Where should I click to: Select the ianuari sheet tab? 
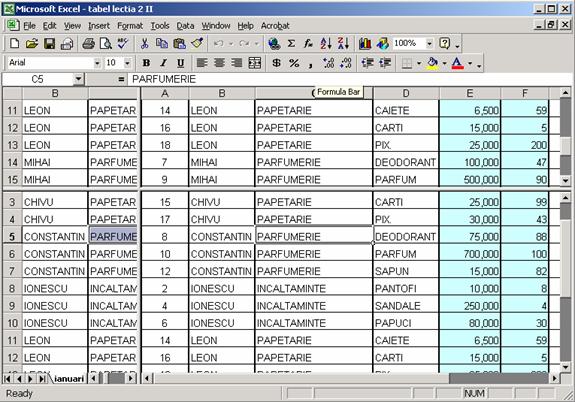(x=69, y=379)
